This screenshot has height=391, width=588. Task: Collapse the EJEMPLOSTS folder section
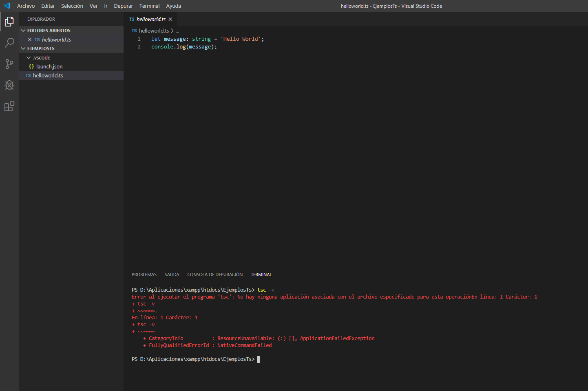click(x=23, y=48)
